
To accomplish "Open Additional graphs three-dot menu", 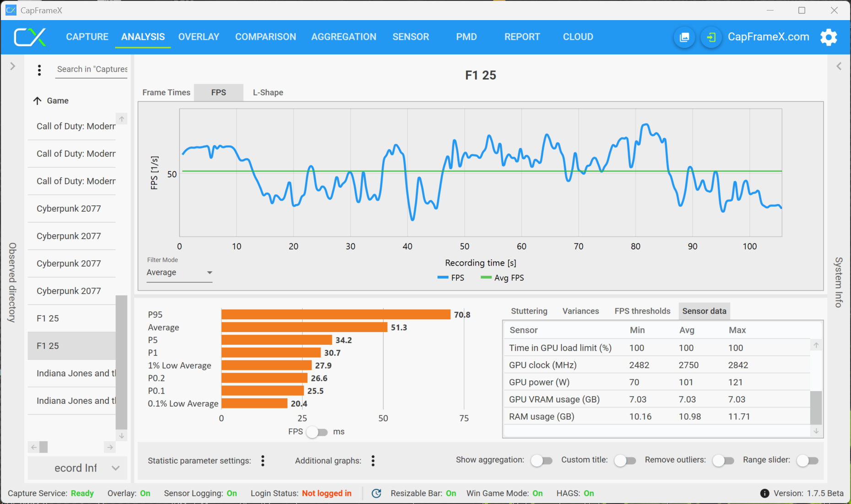I will coord(373,461).
